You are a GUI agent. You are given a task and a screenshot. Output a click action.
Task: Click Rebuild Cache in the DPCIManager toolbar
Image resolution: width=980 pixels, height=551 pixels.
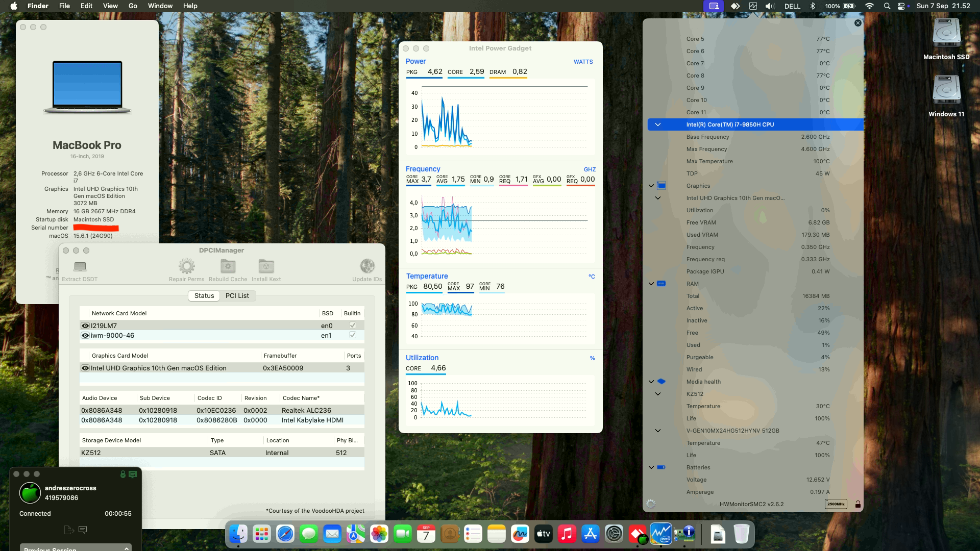(228, 266)
